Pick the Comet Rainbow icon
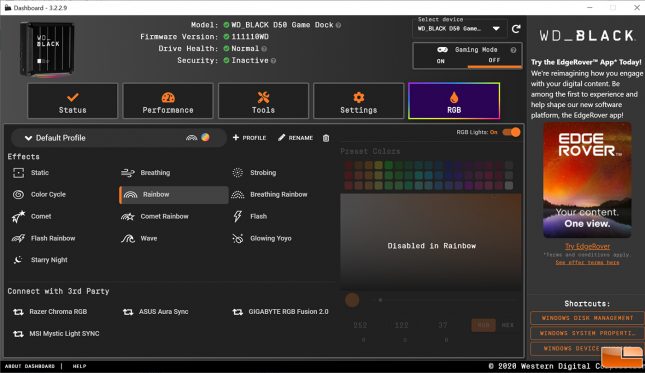The height and width of the screenshot is (373, 645). 128,216
